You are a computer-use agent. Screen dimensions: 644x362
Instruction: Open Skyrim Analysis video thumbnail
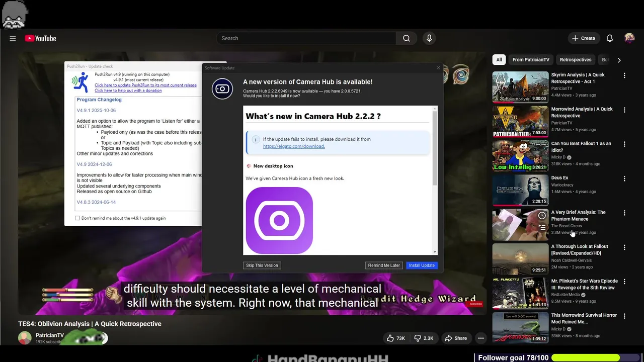(520, 87)
